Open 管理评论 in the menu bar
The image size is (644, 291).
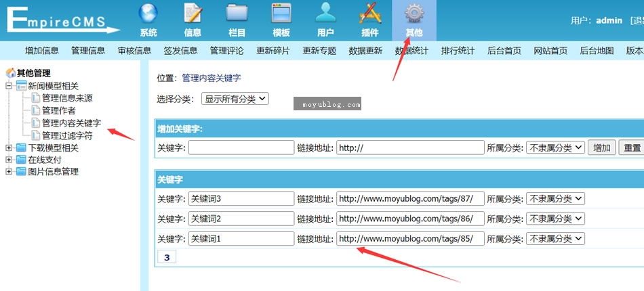[226, 51]
